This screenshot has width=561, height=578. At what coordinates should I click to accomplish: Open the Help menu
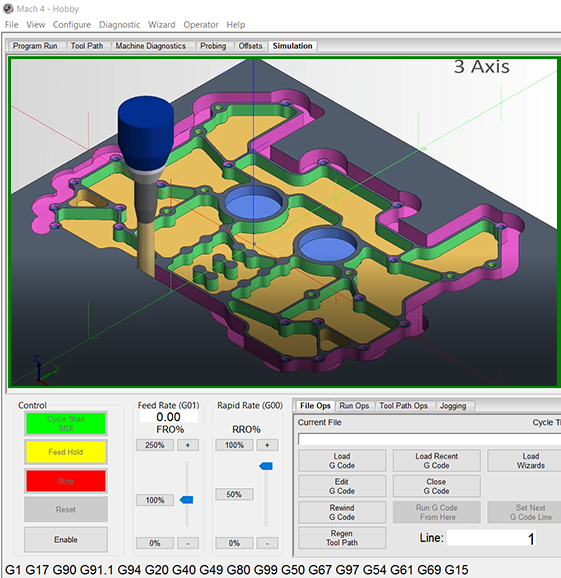coord(236,25)
